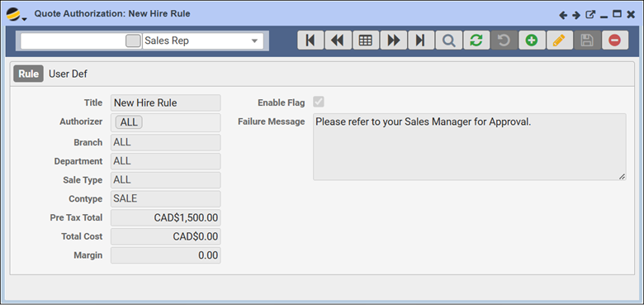Screen dimensions: 644x305
Task: Advance to next record with fast-forward arrows
Action: (394, 41)
